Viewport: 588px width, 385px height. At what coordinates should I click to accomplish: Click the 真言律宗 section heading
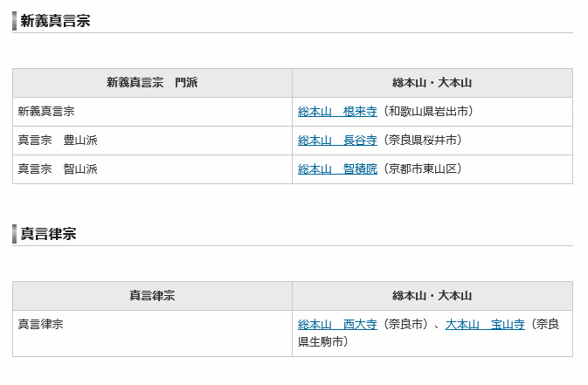click(48, 234)
